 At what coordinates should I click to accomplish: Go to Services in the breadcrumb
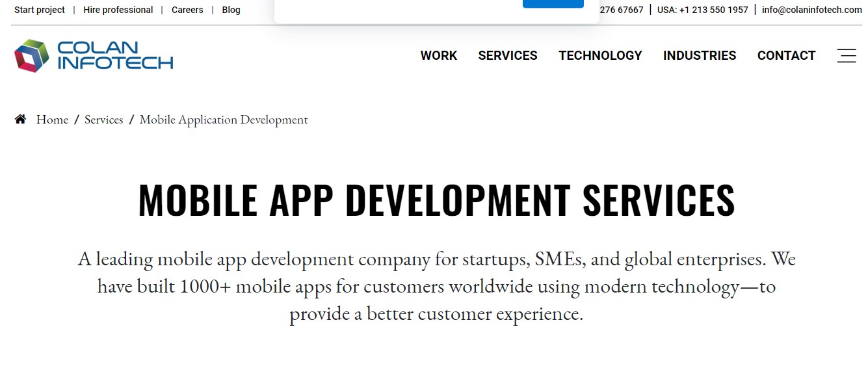coord(103,120)
